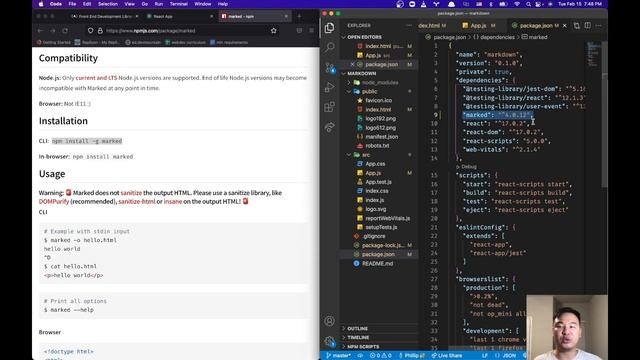The height and width of the screenshot is (360, 640).
Task: Expand the node_modules folder
Action: coord(380,82)
